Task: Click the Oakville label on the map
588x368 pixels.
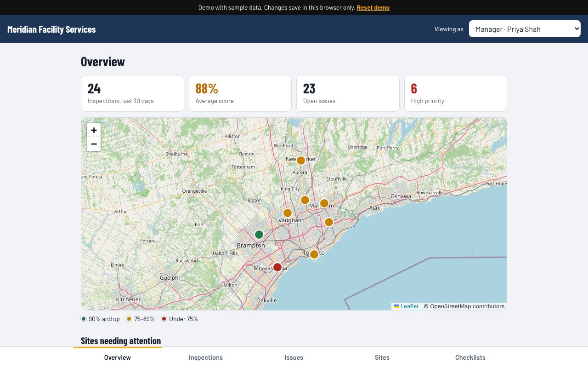Action: point(266,300)
